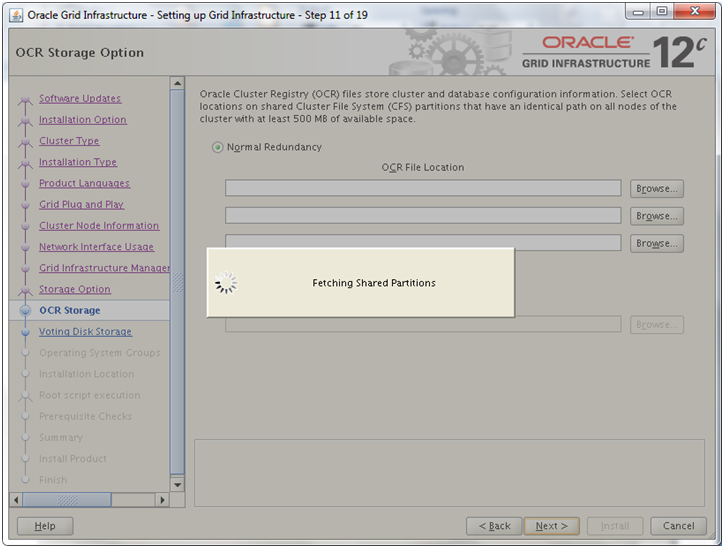
Task: Jump to the Installation Type step
Action: coord(78,162)
